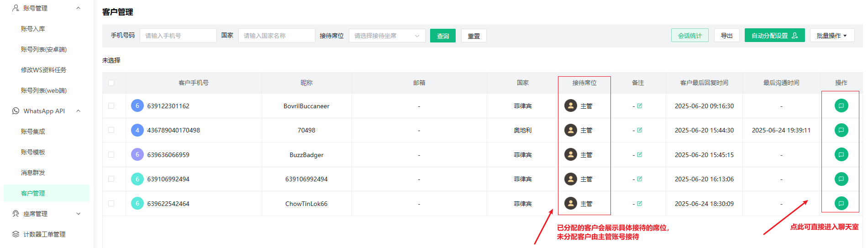868x248 pixels.
Task: Open 自动分配设置 auto-assign settings
Action: coord(775,35)
